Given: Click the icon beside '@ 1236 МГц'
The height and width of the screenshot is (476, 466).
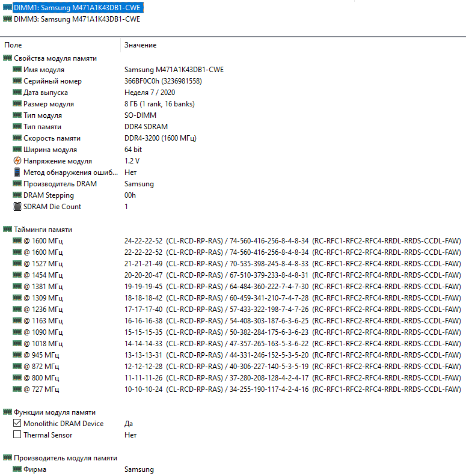Looking at the screenshot, I should click(x=17, y=309).
